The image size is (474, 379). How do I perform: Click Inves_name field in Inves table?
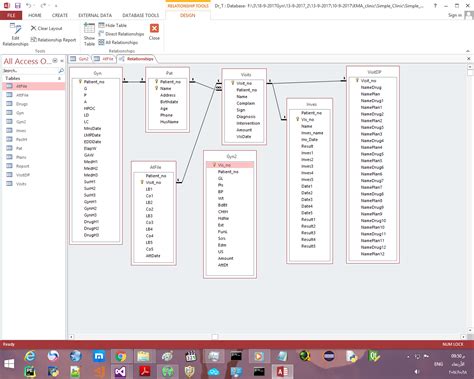(x=312, y=133)
